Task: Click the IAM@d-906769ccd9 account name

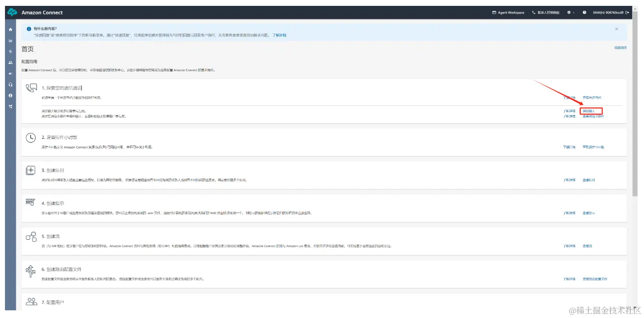Action: click(608, 13)
